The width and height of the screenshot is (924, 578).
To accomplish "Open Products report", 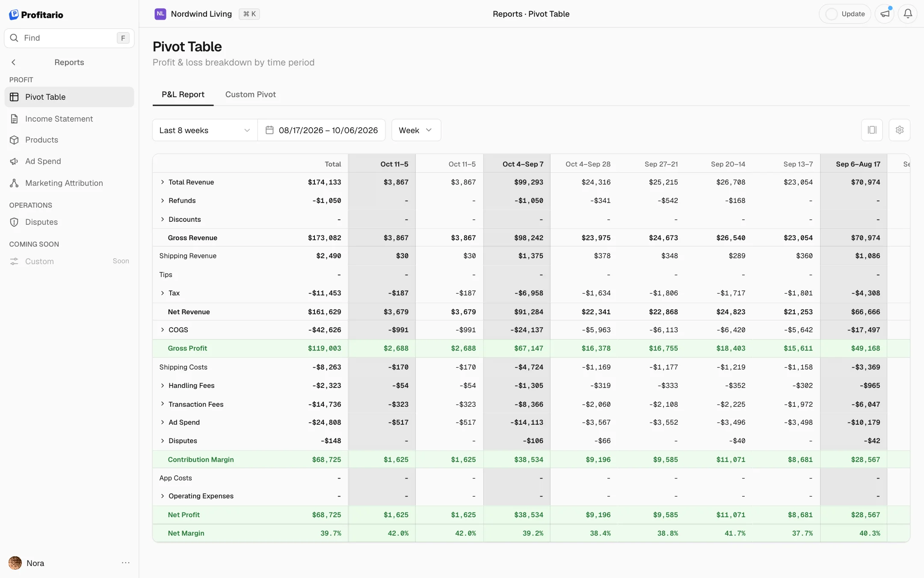I will 69,140.
